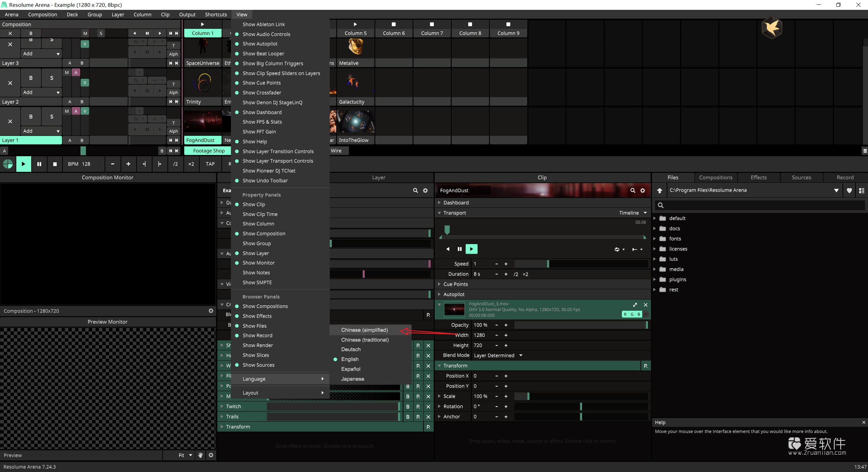This screenshot has height=472, width=868.
Task: Click the search magnifier in the Clip panel
Action: (x=632, y=190)
